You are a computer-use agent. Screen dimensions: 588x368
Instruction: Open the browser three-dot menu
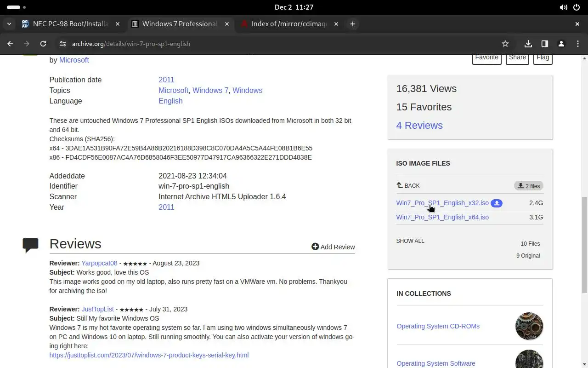[578, 44]
